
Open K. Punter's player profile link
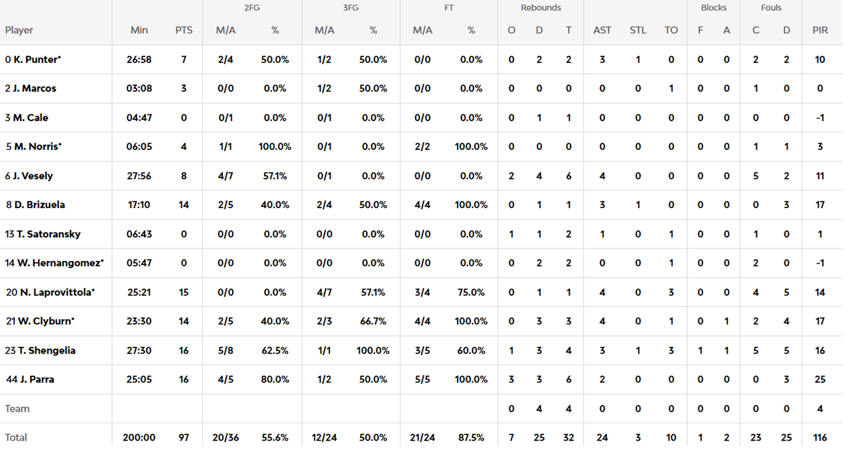coord(37,59)
